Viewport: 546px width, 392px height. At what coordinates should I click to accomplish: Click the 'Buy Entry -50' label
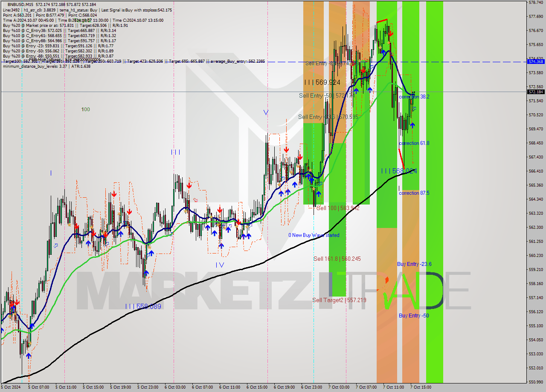(414, 315)
